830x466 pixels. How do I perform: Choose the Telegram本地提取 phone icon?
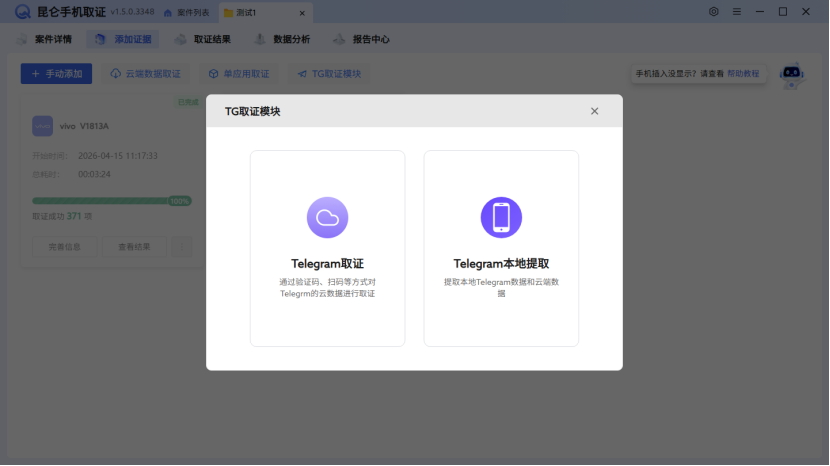pyautogui.click(x=501, y=218)
